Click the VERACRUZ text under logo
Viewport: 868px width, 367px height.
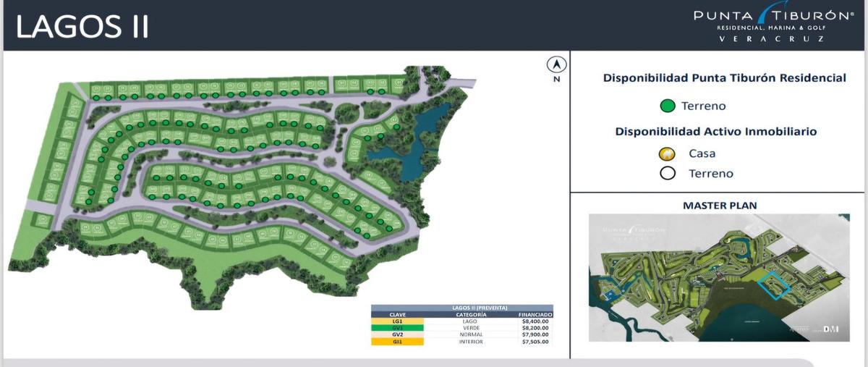tap(771, 38)
